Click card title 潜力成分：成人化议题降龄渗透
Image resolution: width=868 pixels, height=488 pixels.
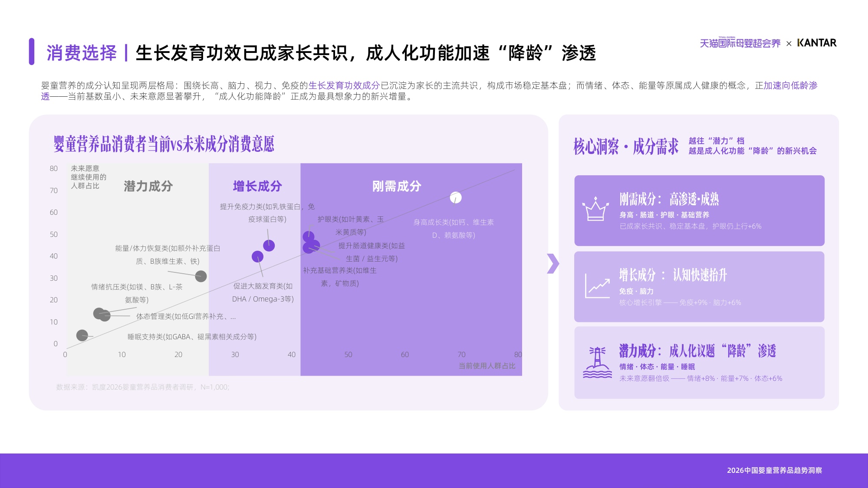click(697, 350)
